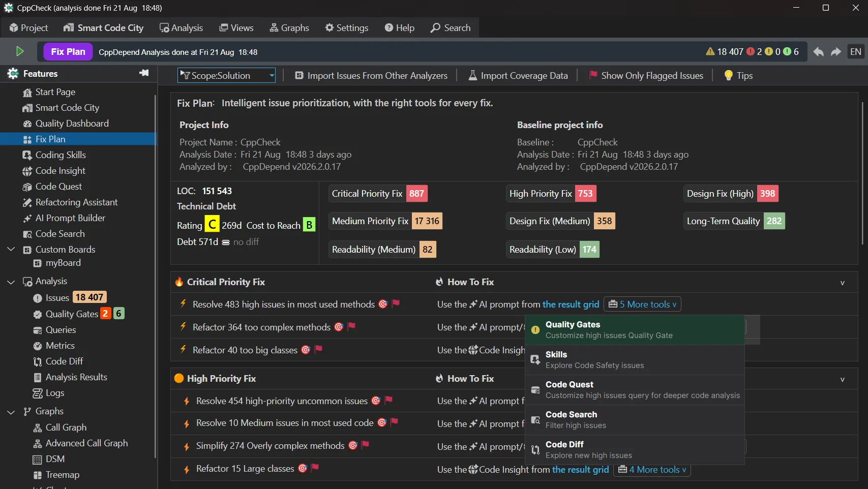This screenshot has width=868, height=489.
Task: Toggle flag on Resolve 10 Medium issues row
Action: 395,422
